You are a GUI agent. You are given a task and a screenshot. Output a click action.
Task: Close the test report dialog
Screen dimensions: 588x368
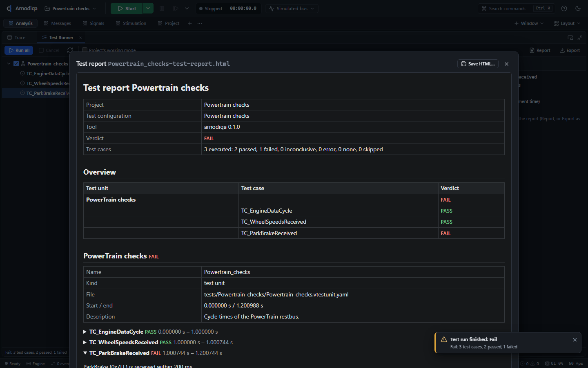tap(507, 64)
